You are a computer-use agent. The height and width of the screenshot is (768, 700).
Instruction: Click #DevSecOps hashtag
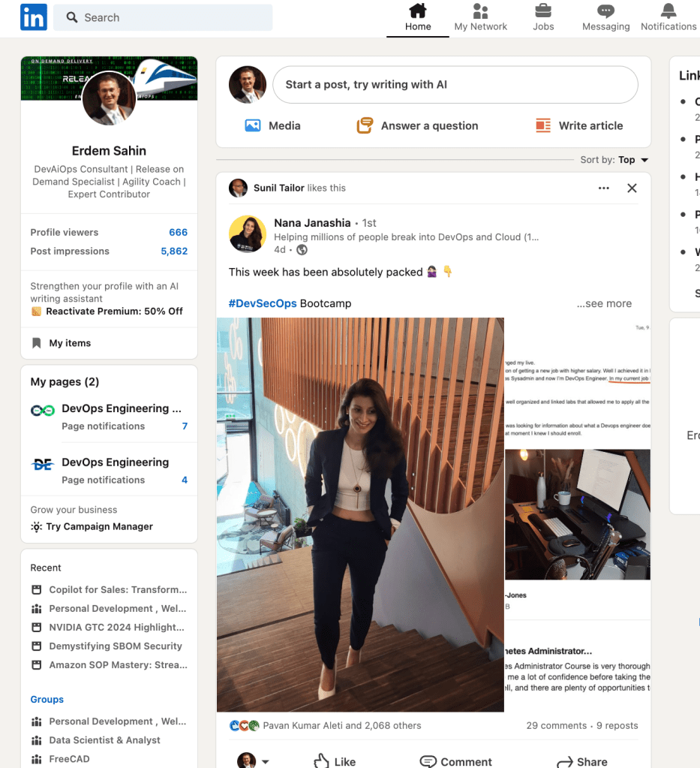coord(263,304)
